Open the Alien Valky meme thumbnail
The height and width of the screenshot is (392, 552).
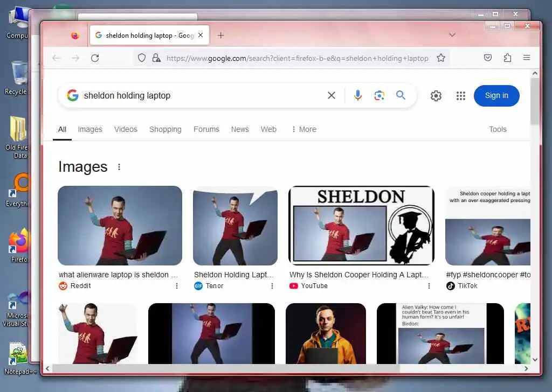(440, 333)
